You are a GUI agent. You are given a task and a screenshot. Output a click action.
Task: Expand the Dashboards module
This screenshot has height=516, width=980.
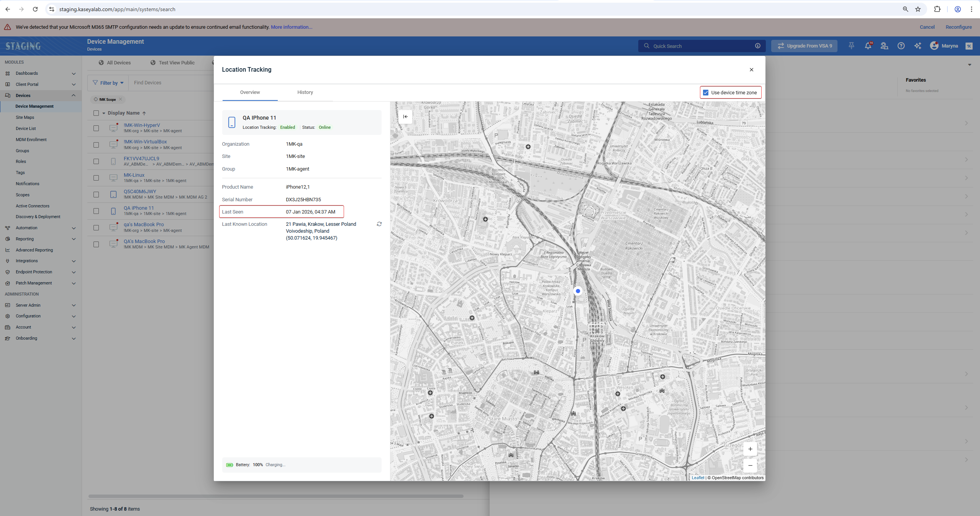(74, 73)
